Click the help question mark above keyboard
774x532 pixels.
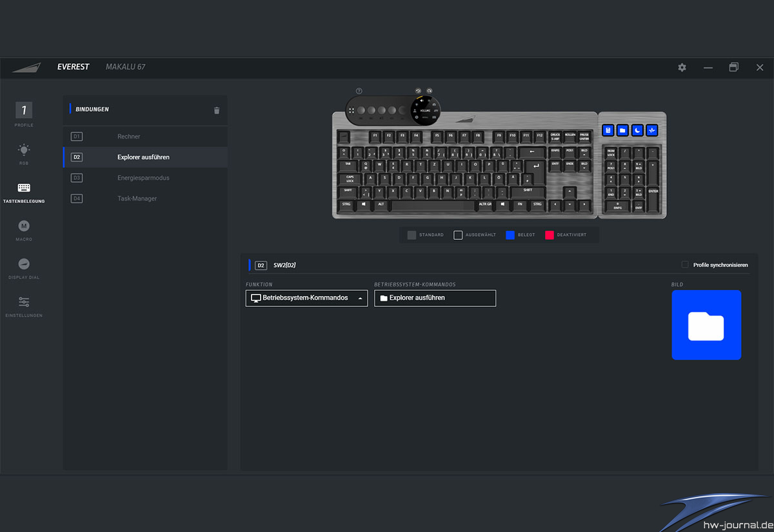(x=359, y=91)
